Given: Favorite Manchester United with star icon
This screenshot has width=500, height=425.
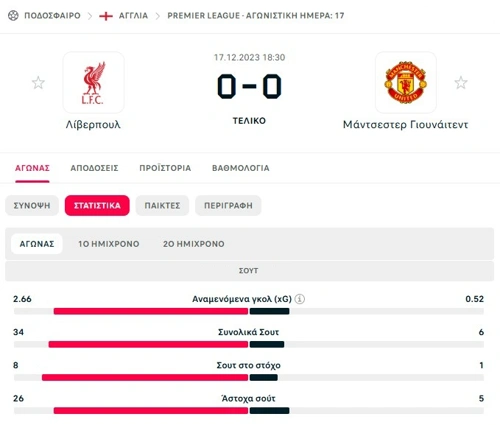Looking at the screenshot, I should 461,83.
